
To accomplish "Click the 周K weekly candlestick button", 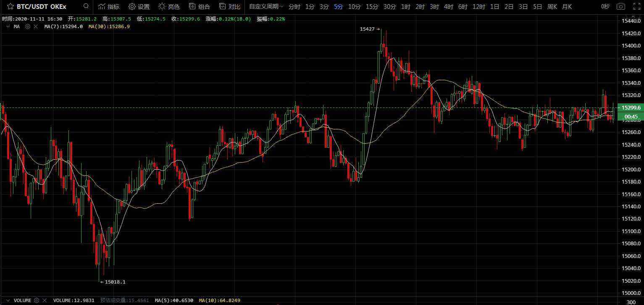I will 552,7.
